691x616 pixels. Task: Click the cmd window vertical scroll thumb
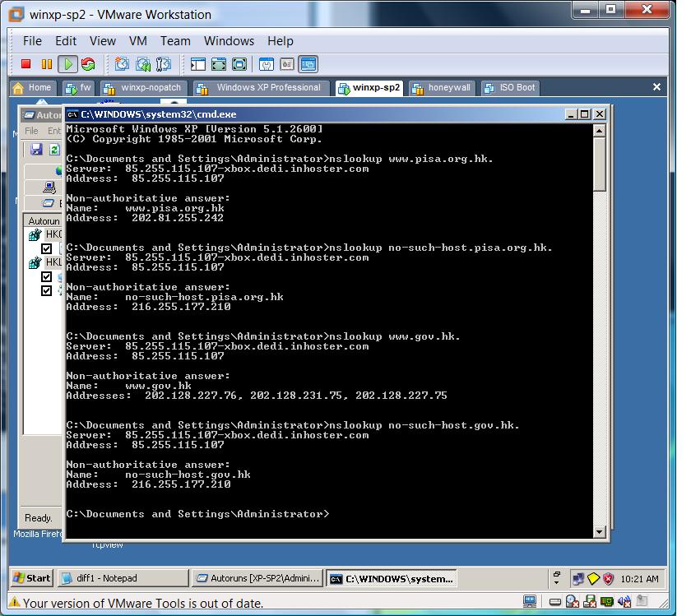click(x=599, y=164)
